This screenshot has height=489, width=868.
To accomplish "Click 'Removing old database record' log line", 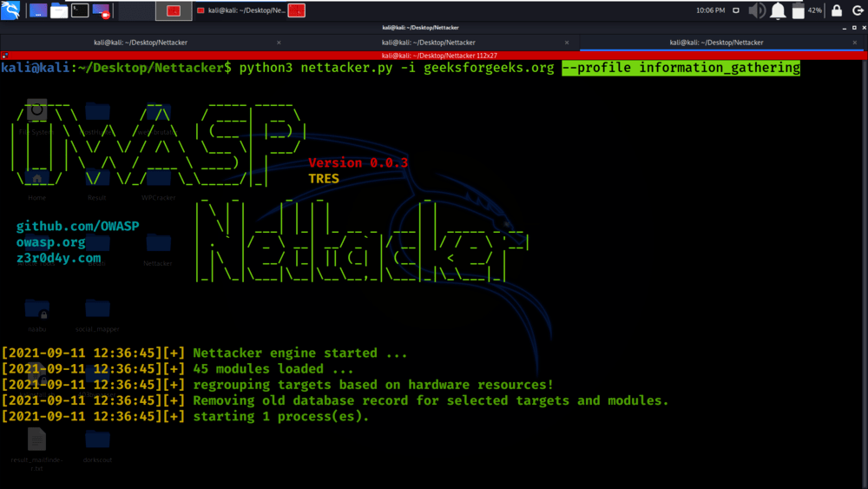I will (431, 400).
